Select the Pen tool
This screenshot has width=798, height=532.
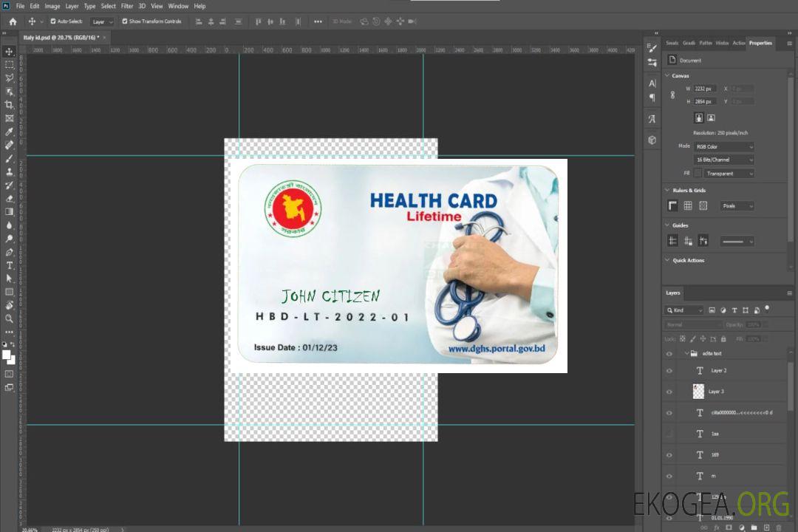point(9,252)
